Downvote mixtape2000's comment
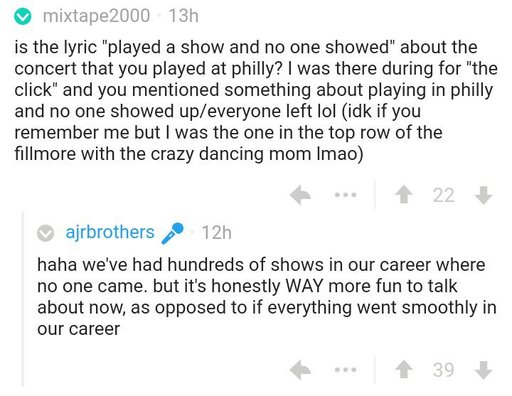 click(x=483, y=195)
